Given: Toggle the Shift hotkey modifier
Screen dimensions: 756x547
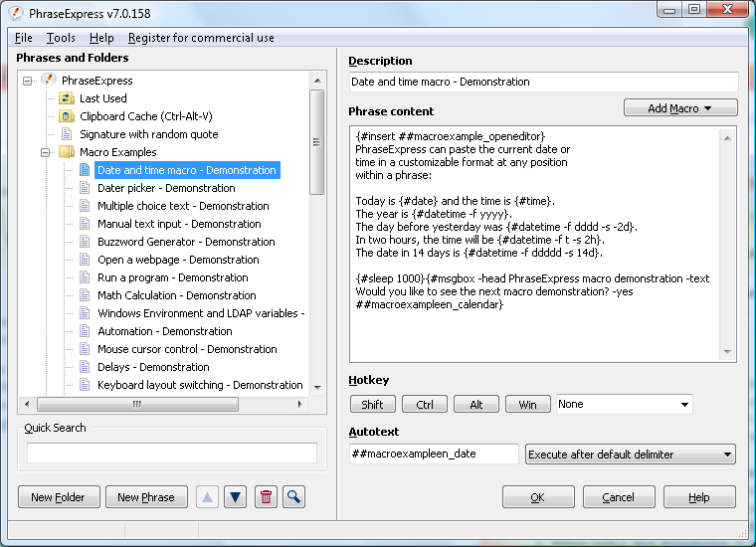Looking at the screenshot, I should click(x=372, y=405).
